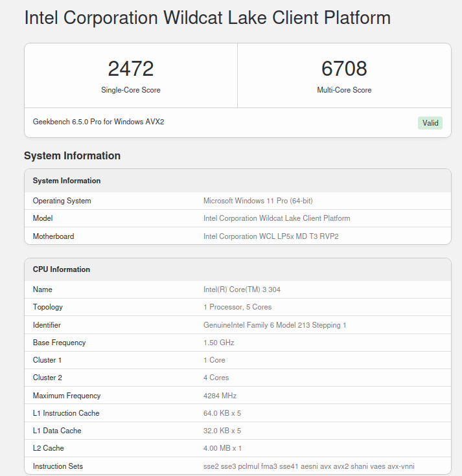Click the Single-Core Score value 2472
The height and width of the screenshot is (476, 462).
(130, 69)
